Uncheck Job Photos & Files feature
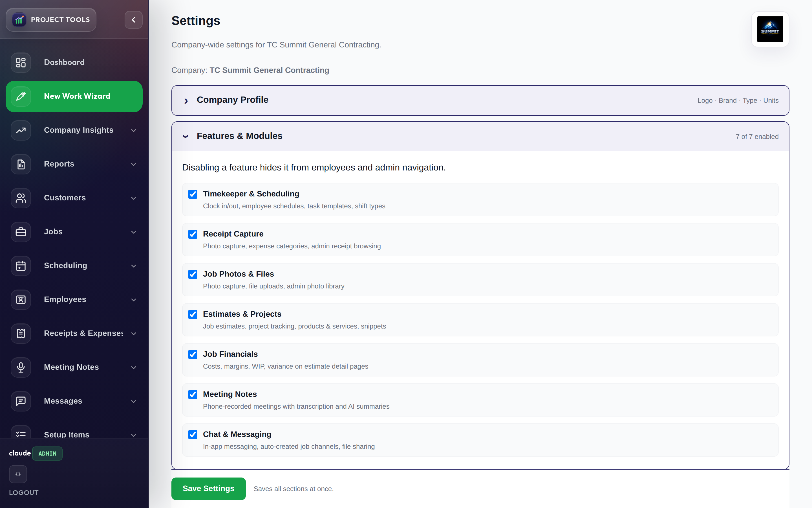 click(x=193, y=274)
